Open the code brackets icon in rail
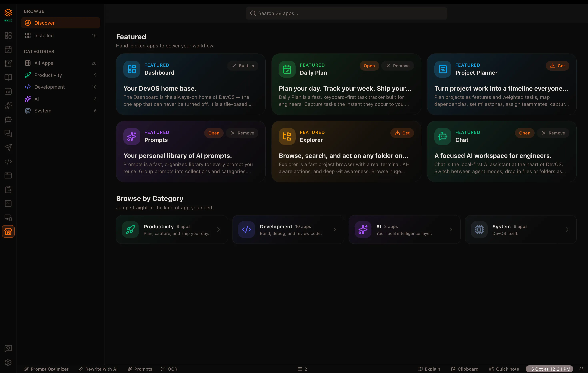 [x=8, y=161]
